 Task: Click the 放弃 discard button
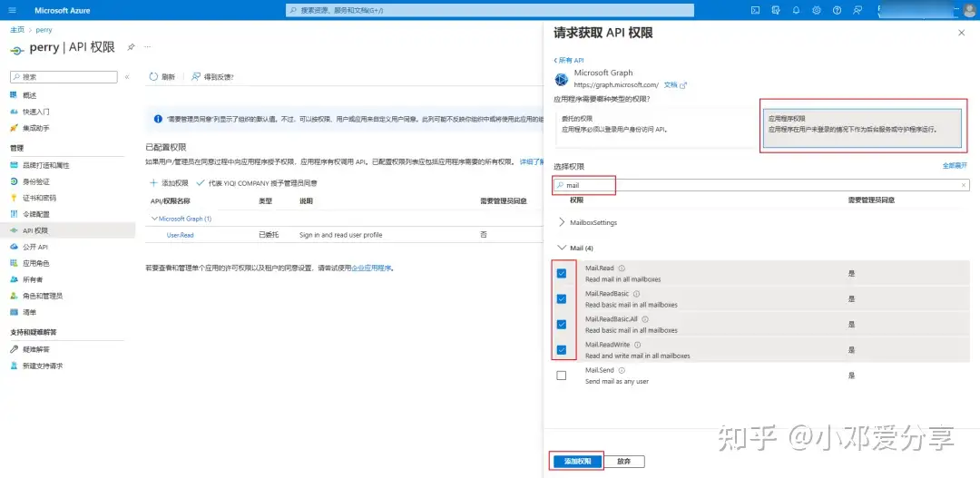(x=623, y=461)
